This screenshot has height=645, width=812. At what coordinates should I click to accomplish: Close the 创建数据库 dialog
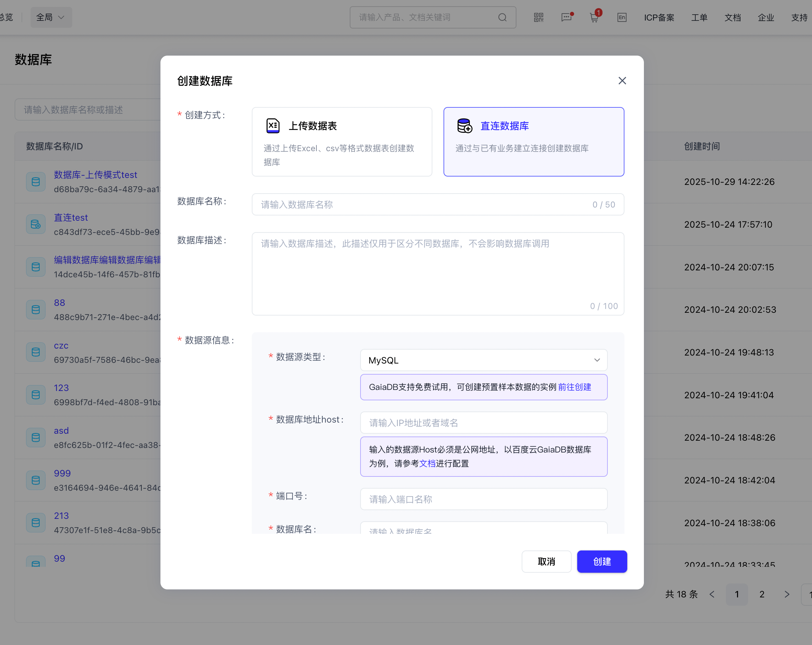[622, 81]
